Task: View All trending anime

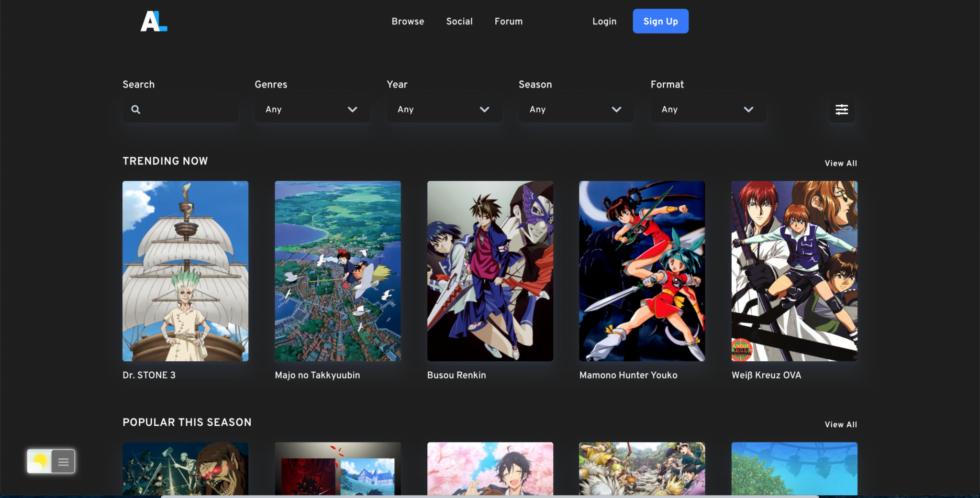Action: (840, 163)
